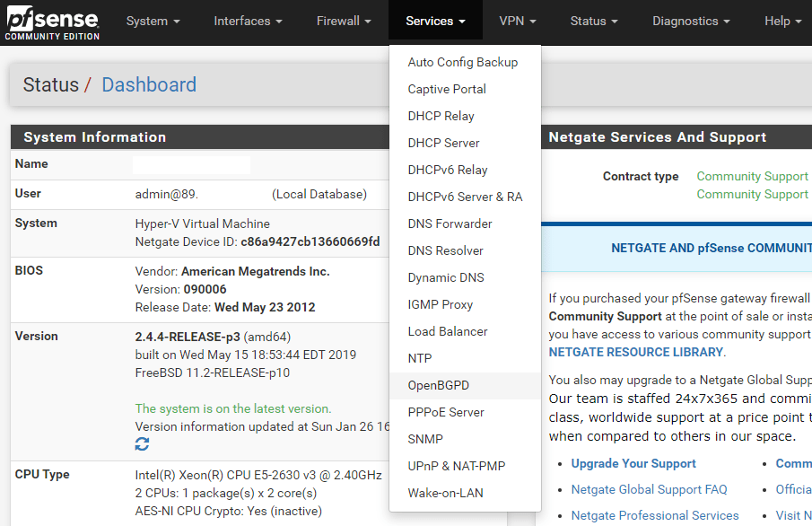The width and height of the screenshot is (812, 526).
Task: Click the FreeBSD 11.2-RELEASE-p10 text
Action: click(x=213, y=373)
